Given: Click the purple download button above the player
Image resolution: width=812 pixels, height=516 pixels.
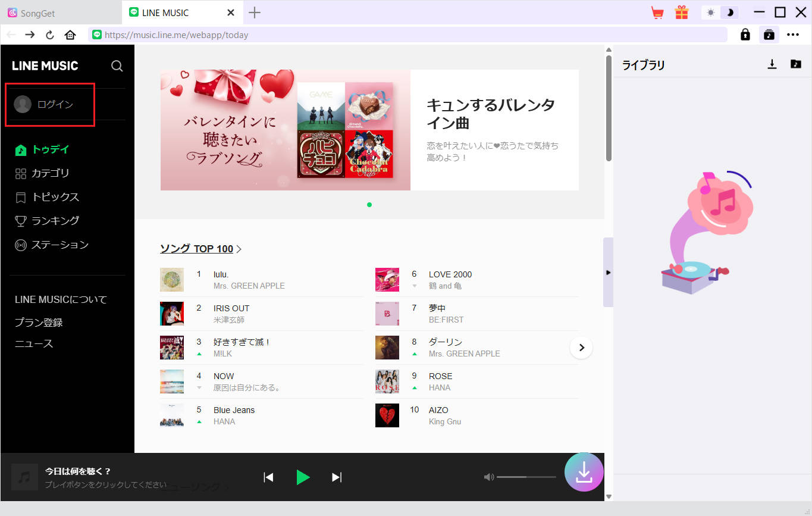Looking at the screenshot, I should pyautogui.click(x=584, y=472).
